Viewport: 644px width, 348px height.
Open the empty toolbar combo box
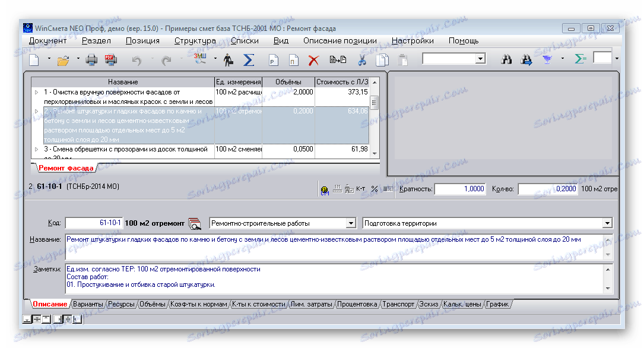coord(454,59)
